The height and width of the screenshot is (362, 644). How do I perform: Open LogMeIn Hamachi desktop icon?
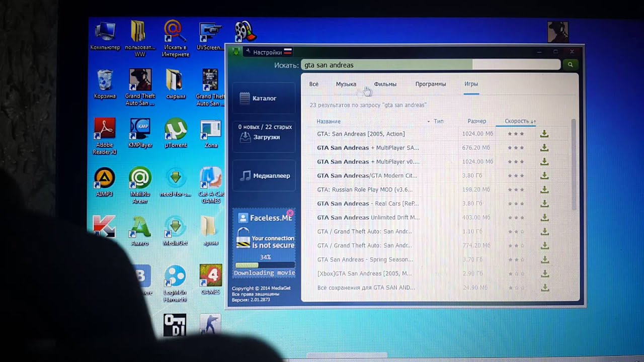[x=175, y=284]
